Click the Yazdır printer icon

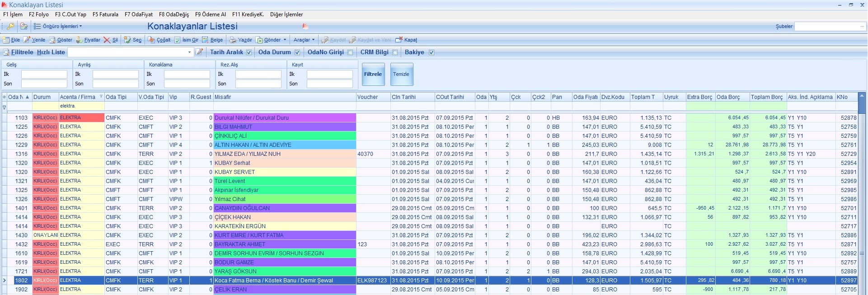(233, 40)
